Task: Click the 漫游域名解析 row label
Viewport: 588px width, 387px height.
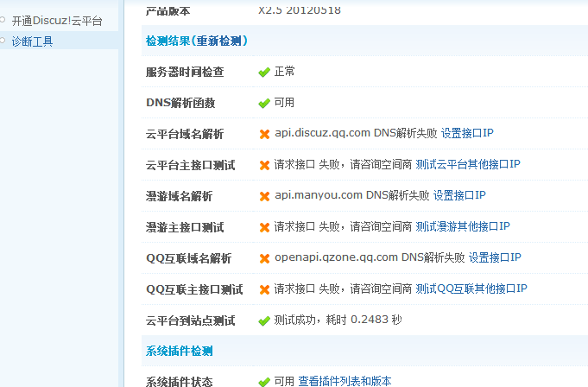Action: 180,196
